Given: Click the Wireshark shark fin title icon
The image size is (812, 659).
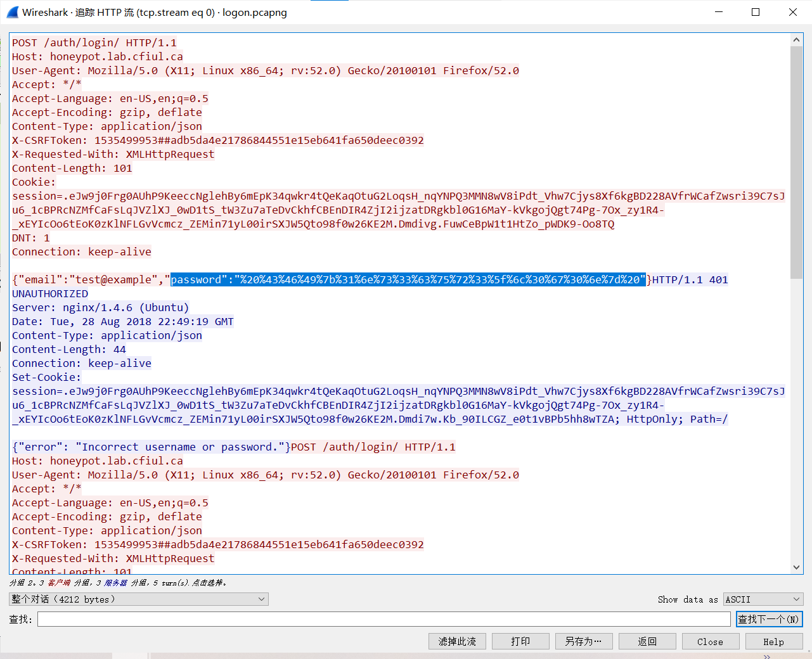Looking at the screenshot, I should (12, 12).
